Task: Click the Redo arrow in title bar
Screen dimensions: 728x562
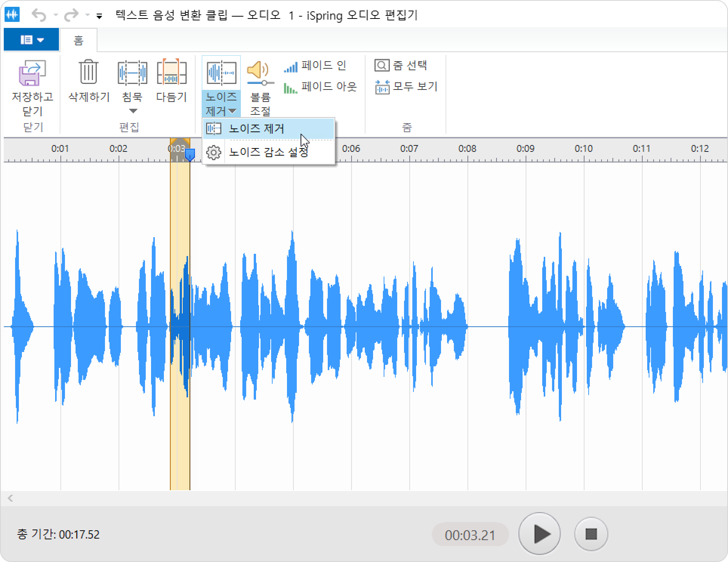Action: [71, 15]
